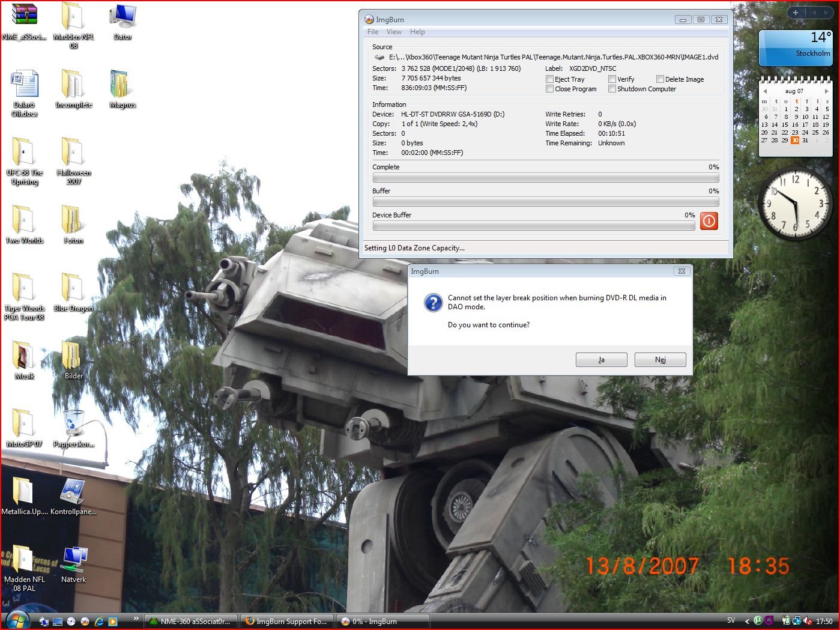
Task: Select the Kontrollpanelen desktop icon
Action: click(x=73, y=495)
